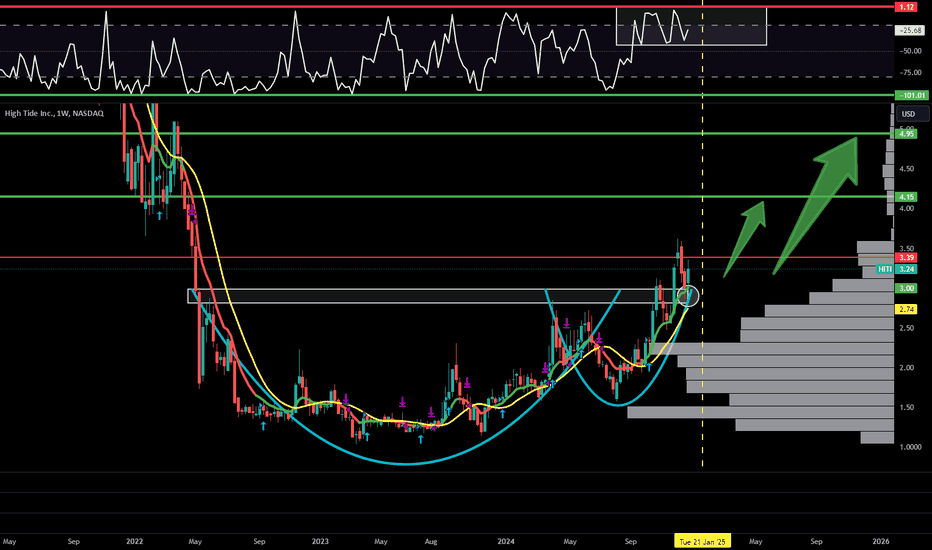Image resolution: width=932 pixels, height=550 pixels.
Task: Click the −25.68 indicator value label
Action: (911, 30)
